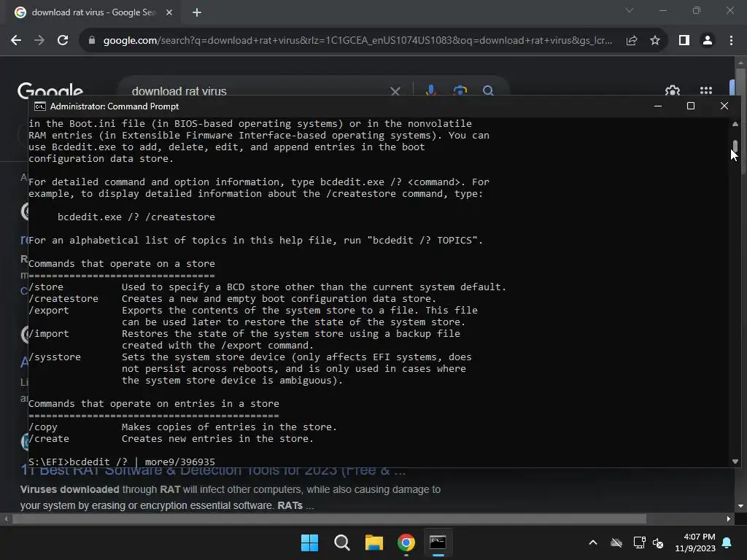This screenshot has width=747, height=560.
Task: Close the 'download rat virus' tab
Action: point(169,12)
